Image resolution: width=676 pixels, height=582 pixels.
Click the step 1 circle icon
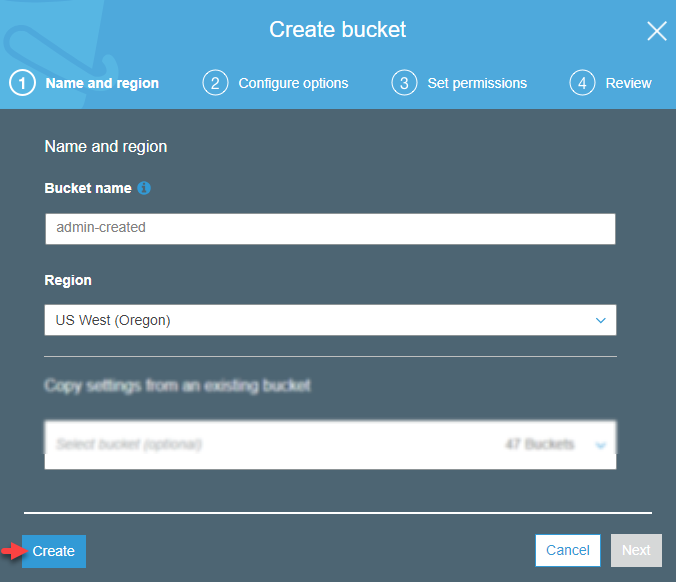coord(22,83)
